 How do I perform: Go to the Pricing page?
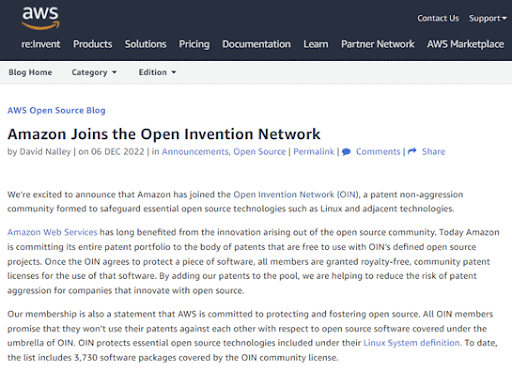pyautogui.click(x=194, y=44)
